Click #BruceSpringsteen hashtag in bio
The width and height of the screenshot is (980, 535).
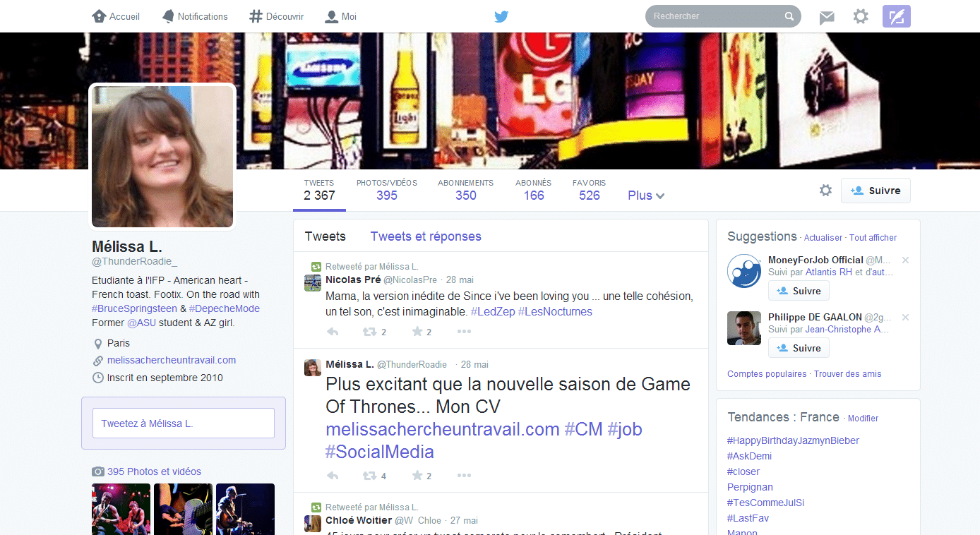click(x=134, y=308)
